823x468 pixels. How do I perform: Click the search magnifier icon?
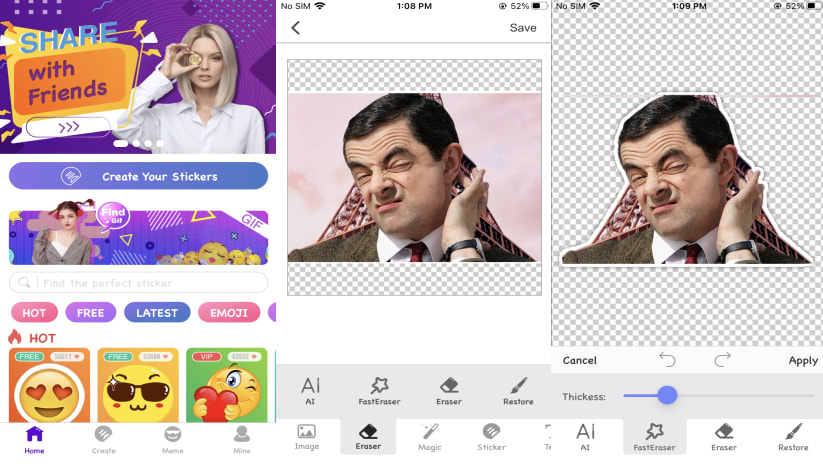(24, 283)
